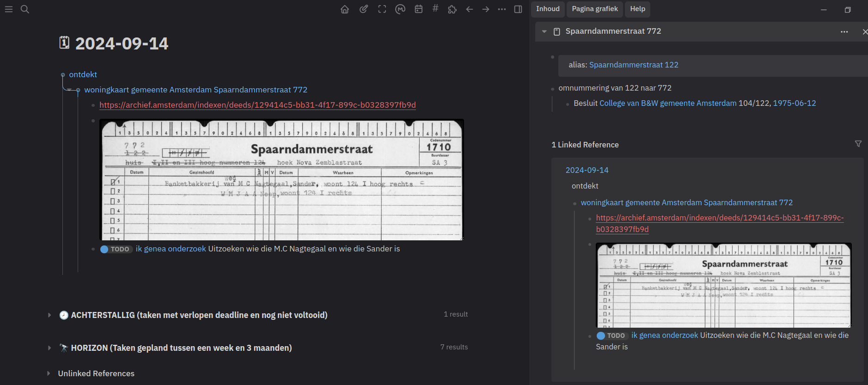Mark the main page TODO marker done
Screen dimensions: 868x385
tap(104, 249)
